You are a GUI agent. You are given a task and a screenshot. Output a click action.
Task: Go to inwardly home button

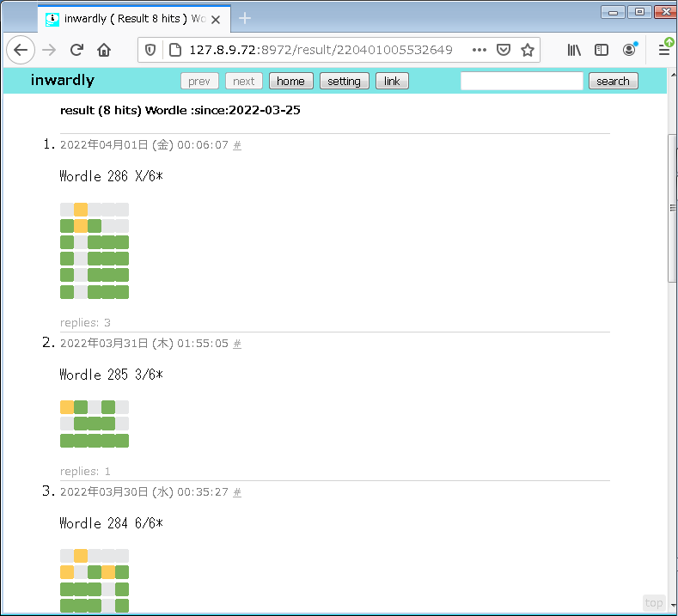[291, 81]
